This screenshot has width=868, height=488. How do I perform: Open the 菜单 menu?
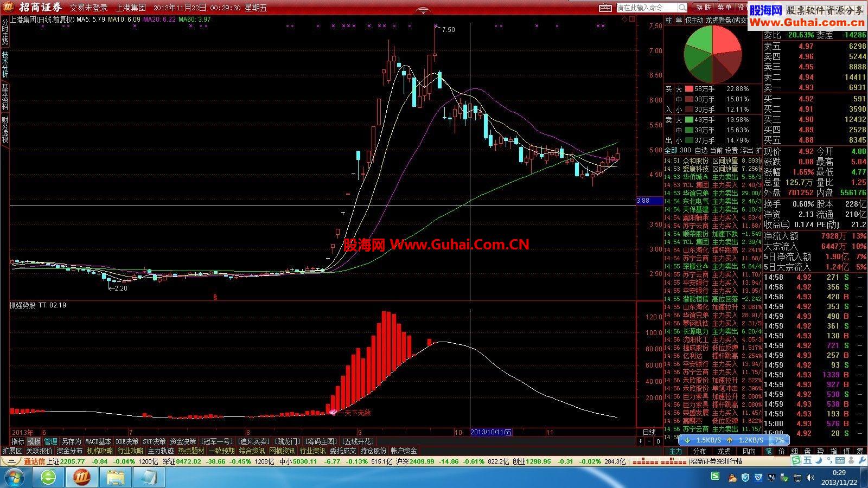point(724,8)
